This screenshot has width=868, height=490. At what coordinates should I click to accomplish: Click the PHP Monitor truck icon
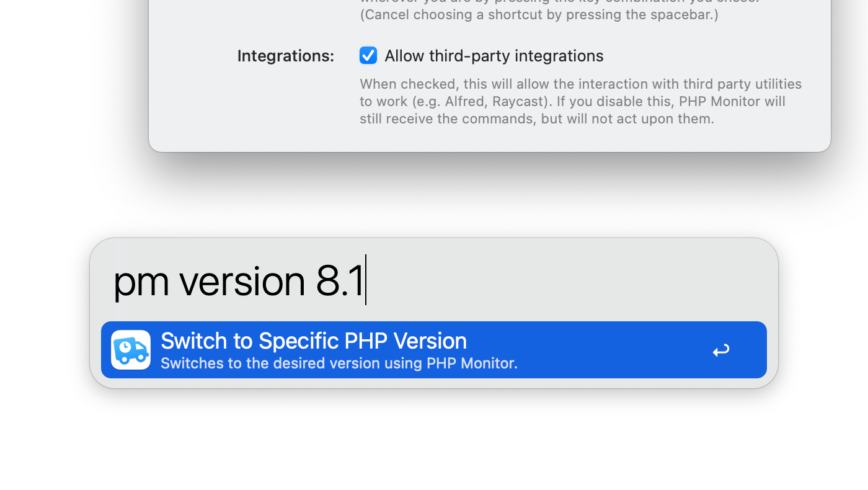click(131, 350)
